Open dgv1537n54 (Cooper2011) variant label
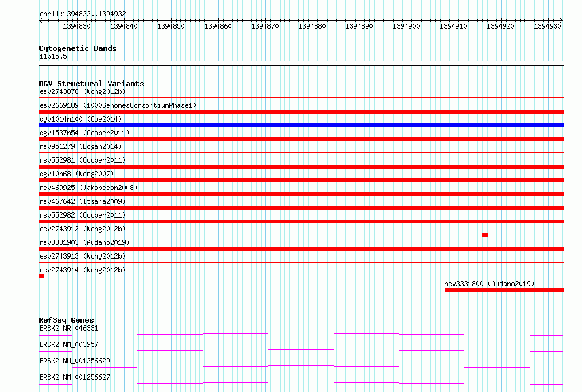The image size is (582, 392). 84,133
